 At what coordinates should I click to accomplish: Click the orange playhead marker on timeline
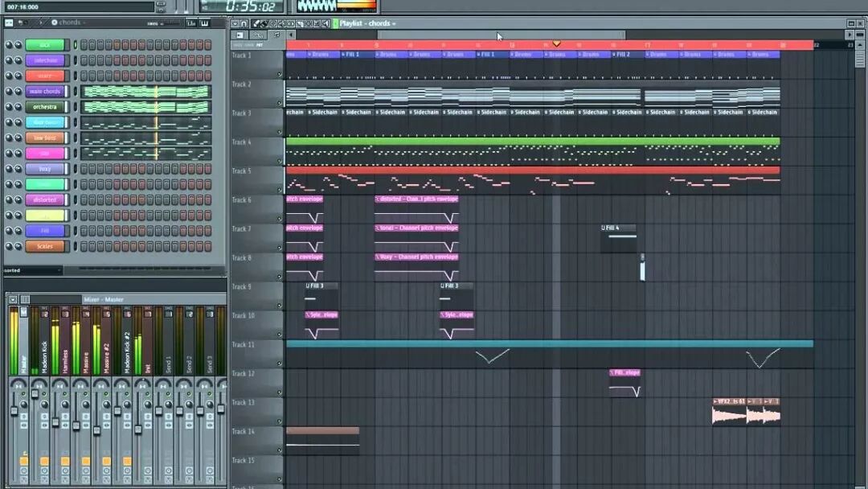point(556,43)
